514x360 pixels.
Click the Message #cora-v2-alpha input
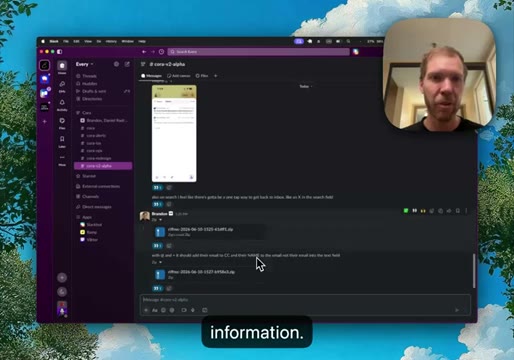tap(305, 300)
